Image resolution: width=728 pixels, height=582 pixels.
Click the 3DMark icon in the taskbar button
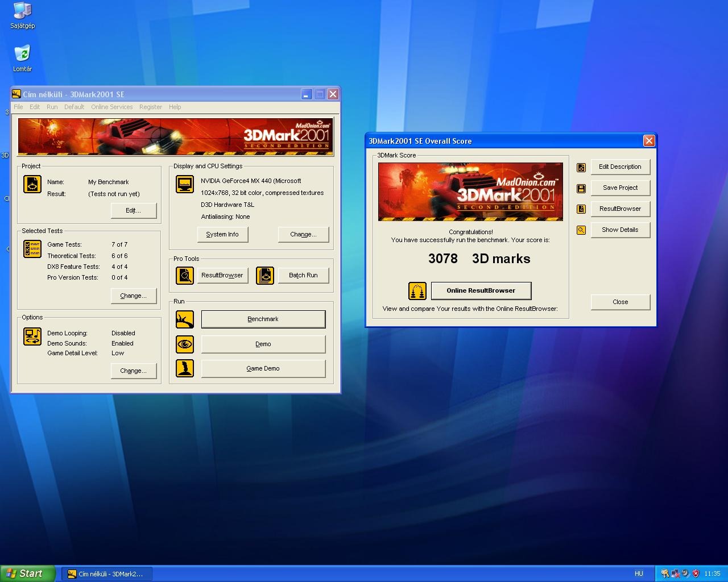(72, 574)
